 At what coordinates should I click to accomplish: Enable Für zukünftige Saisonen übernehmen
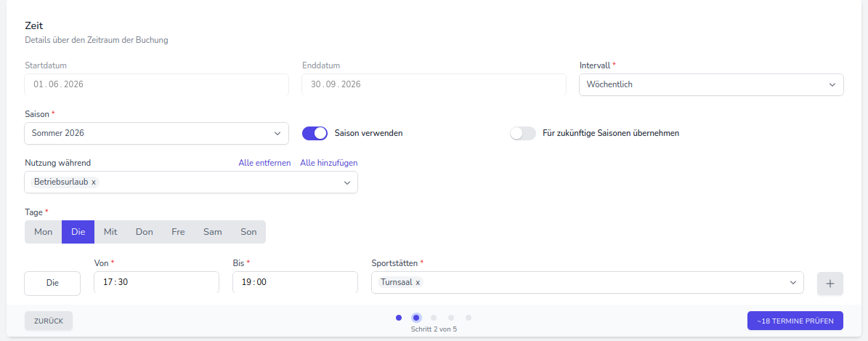pyautogui.click(x=522, y=133)
